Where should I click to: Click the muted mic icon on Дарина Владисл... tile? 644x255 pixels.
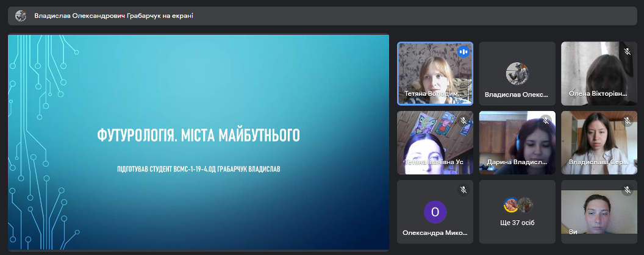pos(545,121)
